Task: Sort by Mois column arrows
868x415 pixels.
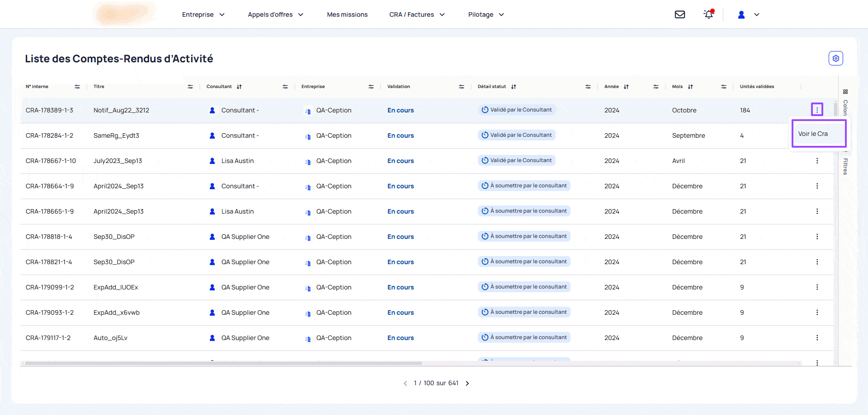Action: [x=690, y=87]
